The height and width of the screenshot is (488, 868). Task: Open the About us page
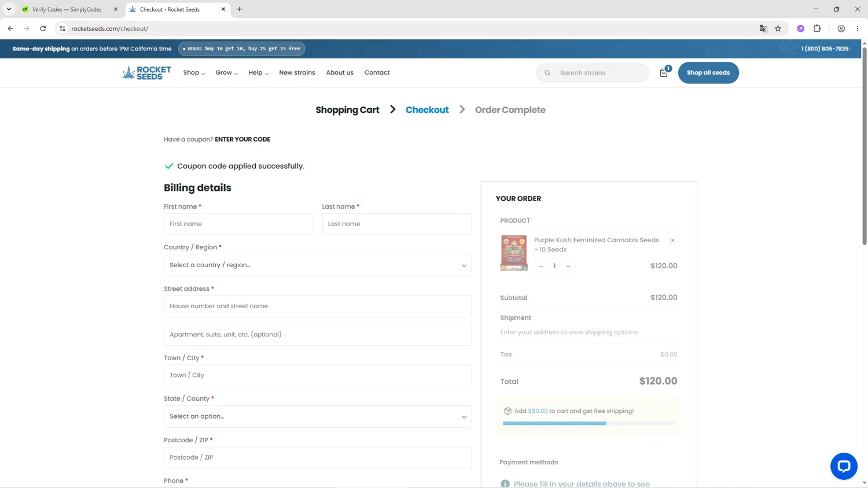(340, 73)
